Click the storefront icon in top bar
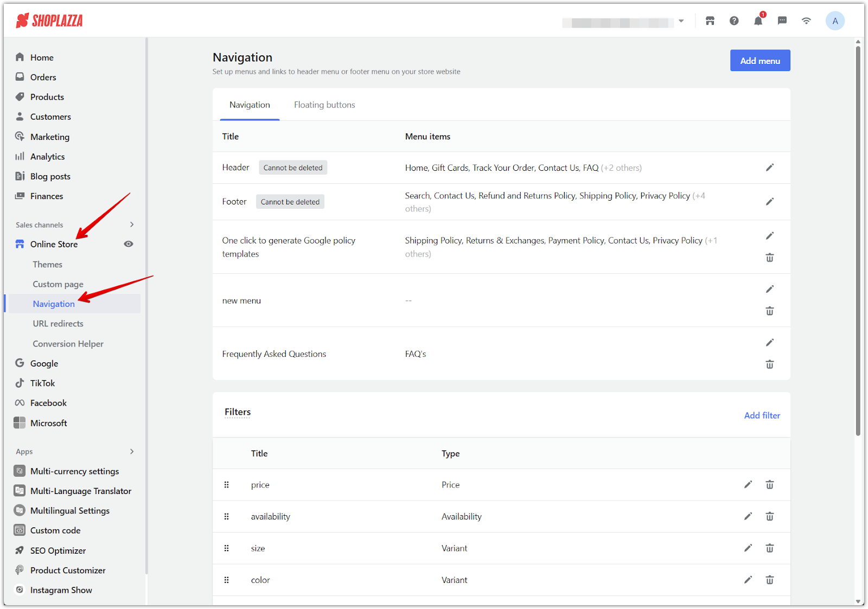Image resolution: width=868 pixels, height=609 pixels. coord(710,21)
